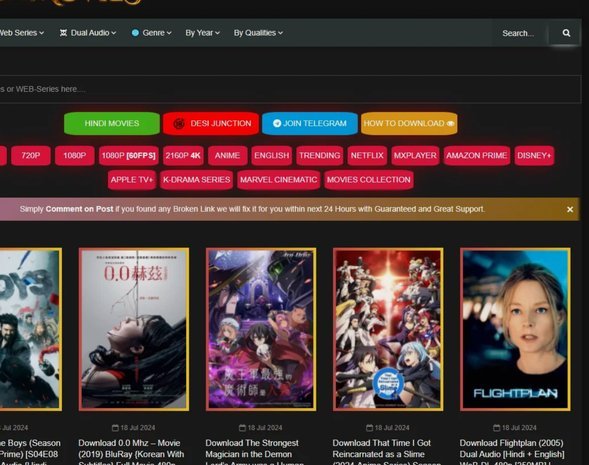589x465 pixels.
Task: Open That Time I Got Reincarnated poster
Action: (x=388, y=329)
